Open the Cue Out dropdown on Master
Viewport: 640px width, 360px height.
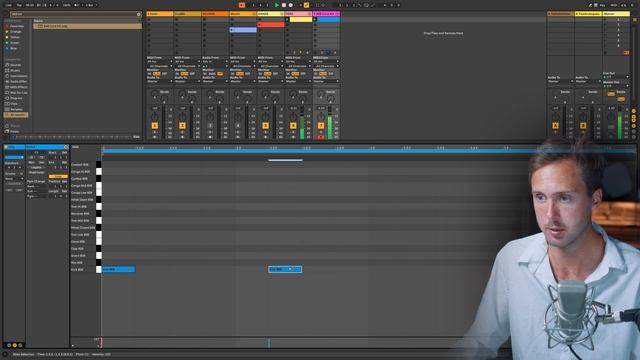[616, 77]
